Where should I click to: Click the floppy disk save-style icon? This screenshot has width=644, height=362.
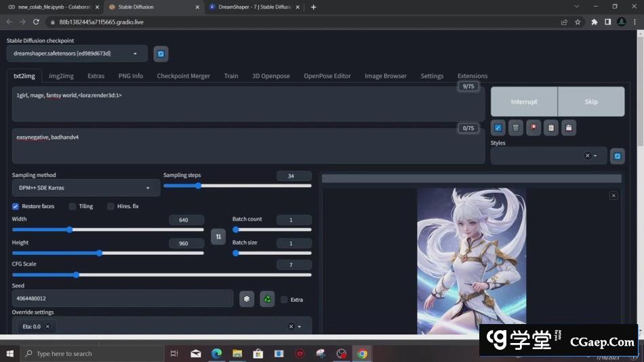point(569,127)
